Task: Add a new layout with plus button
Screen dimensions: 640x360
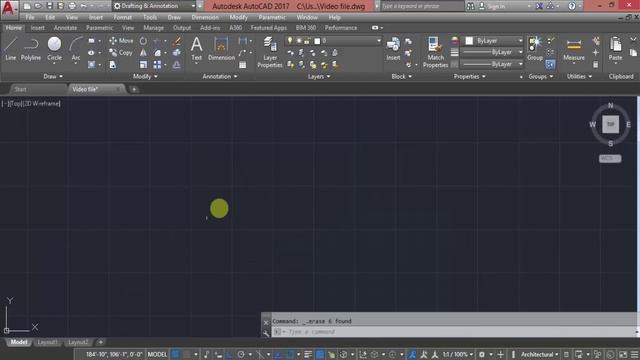Action: click(100, 342)
